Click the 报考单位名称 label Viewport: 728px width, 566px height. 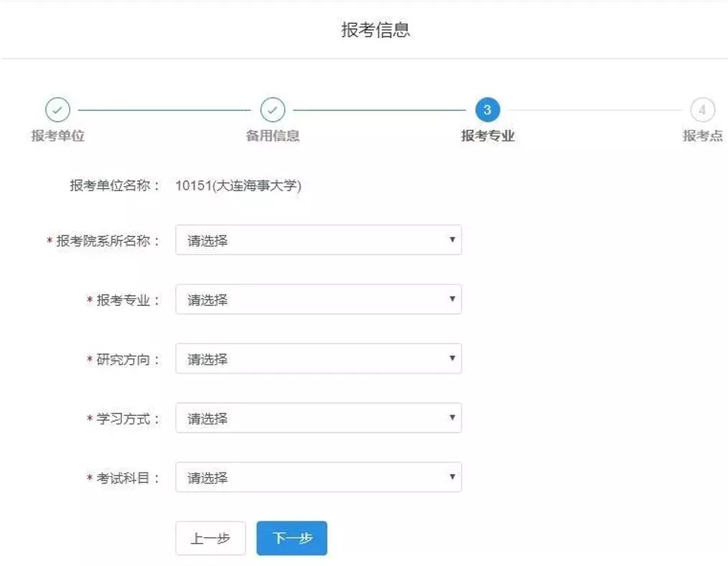(115, 186)
